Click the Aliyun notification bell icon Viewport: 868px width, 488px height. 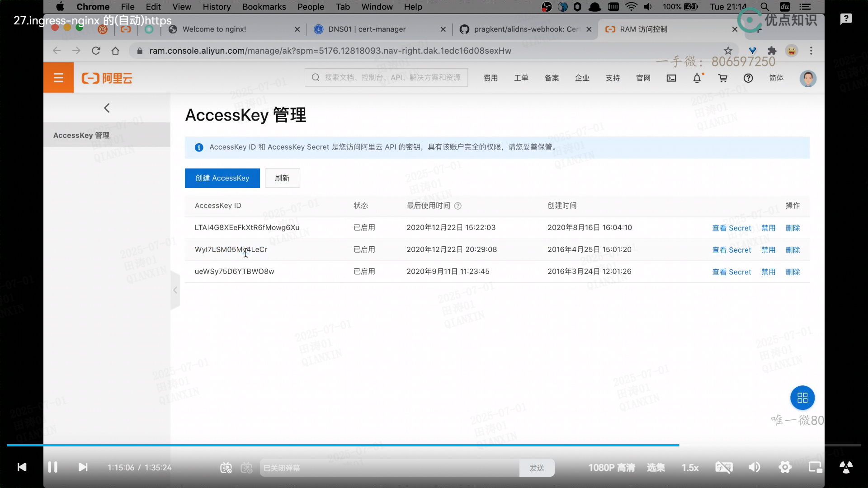click(x=697, y=78)
